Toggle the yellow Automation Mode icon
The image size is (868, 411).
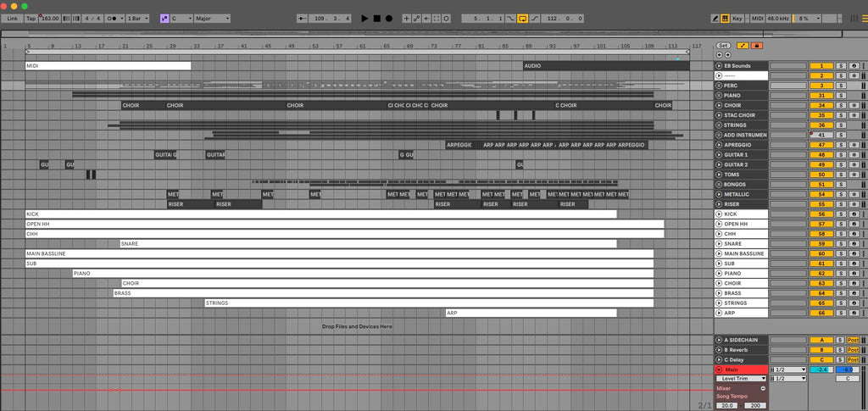coord(743,46)
